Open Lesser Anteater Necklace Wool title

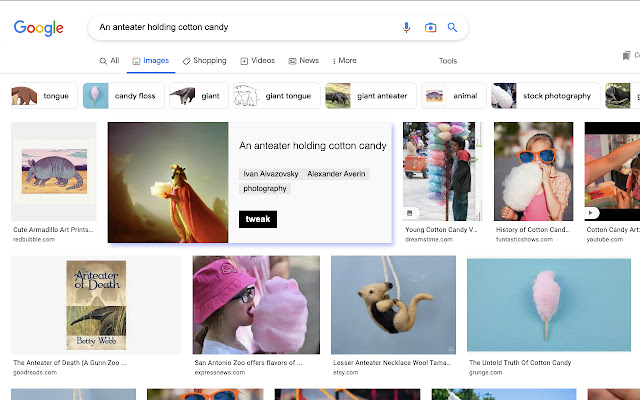pos(392,362)
